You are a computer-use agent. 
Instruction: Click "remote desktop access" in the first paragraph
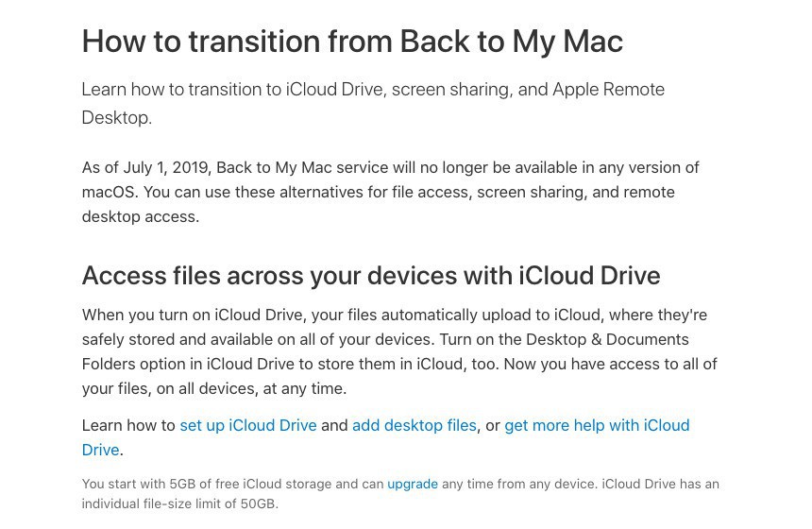[140, 217]
